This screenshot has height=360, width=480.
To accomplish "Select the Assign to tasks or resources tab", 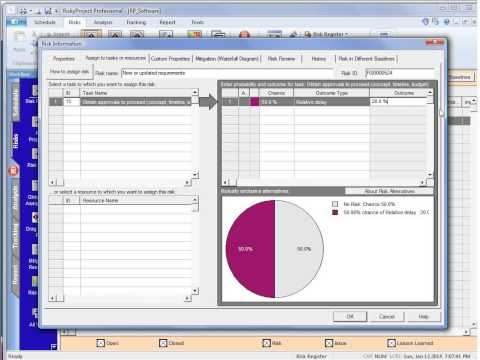I will pos(115,58).
